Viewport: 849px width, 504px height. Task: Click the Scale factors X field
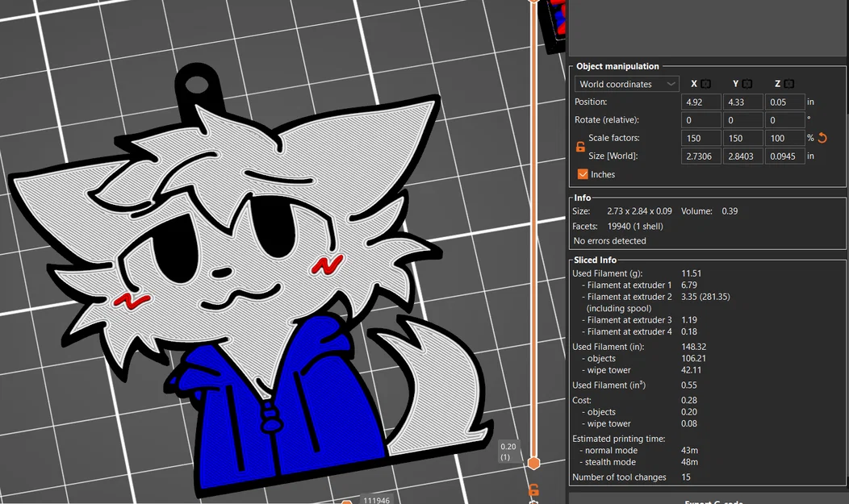click(701, 138)
